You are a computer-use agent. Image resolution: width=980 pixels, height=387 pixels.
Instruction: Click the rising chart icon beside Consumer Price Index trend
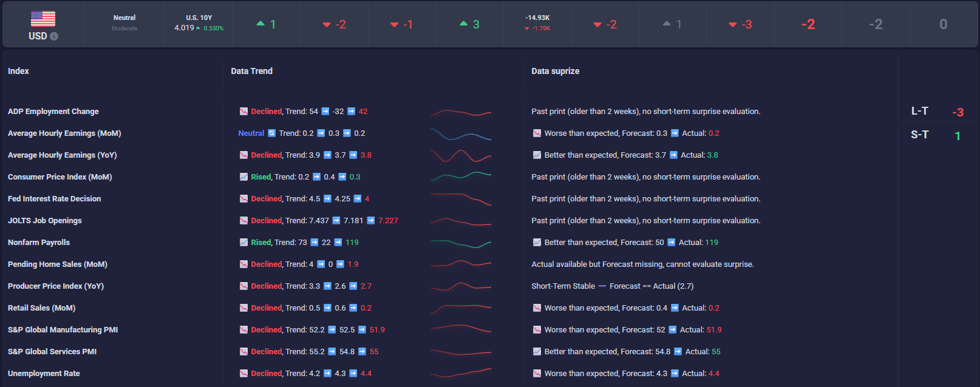(x=243, y=177)
